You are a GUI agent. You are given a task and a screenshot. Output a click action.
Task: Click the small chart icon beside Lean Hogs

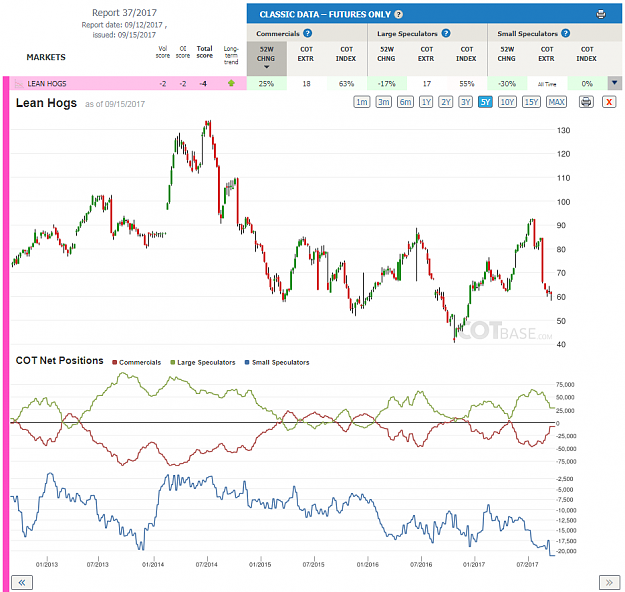click(19, 84)
